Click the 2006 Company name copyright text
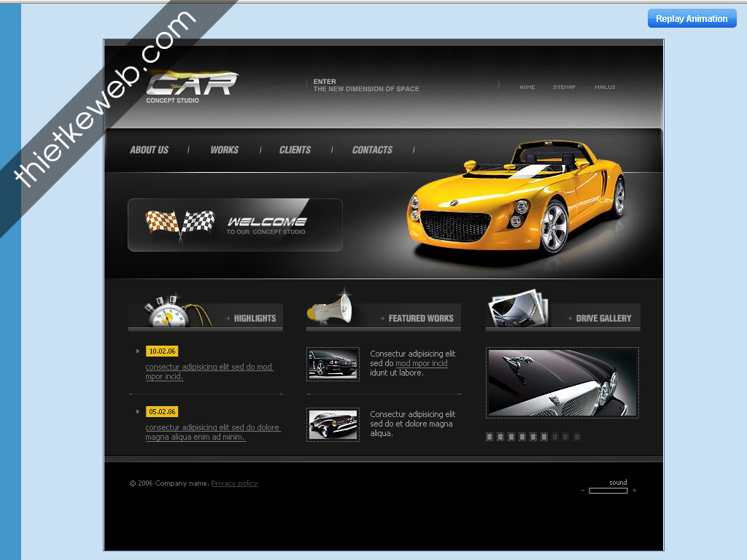This screenshot has width=747, height=560. tap(169, 483)
